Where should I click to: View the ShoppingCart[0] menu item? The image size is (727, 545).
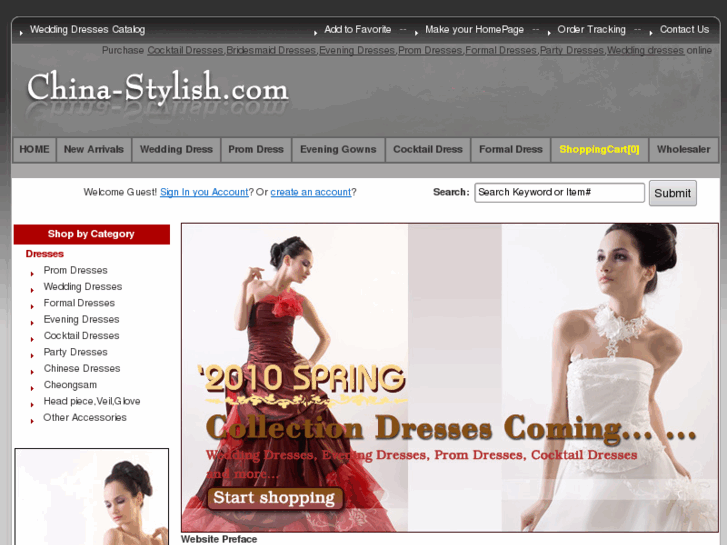coord(599,150)
